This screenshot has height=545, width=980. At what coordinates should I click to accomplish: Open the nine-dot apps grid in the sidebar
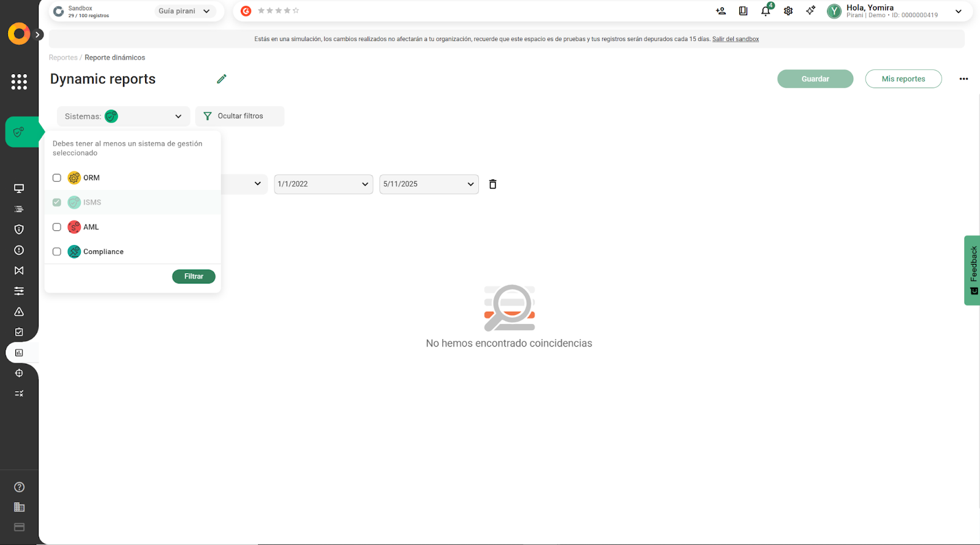(19, 81)
